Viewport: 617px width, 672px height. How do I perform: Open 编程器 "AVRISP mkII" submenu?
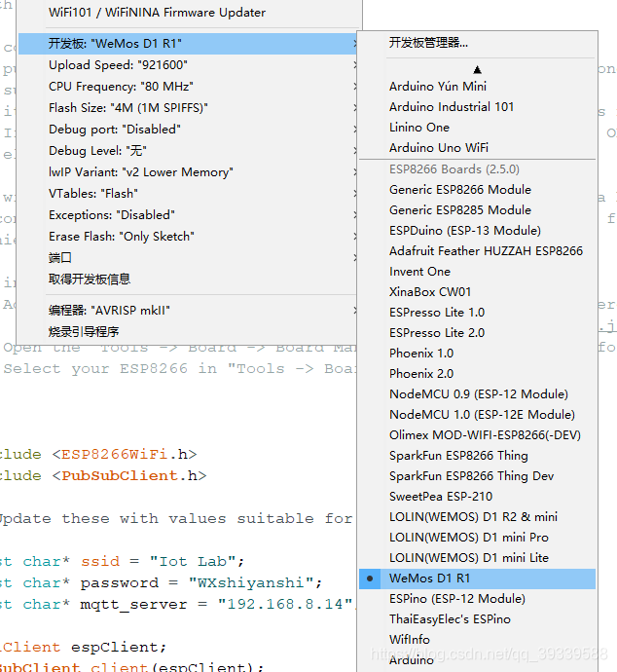pos(188,311)
